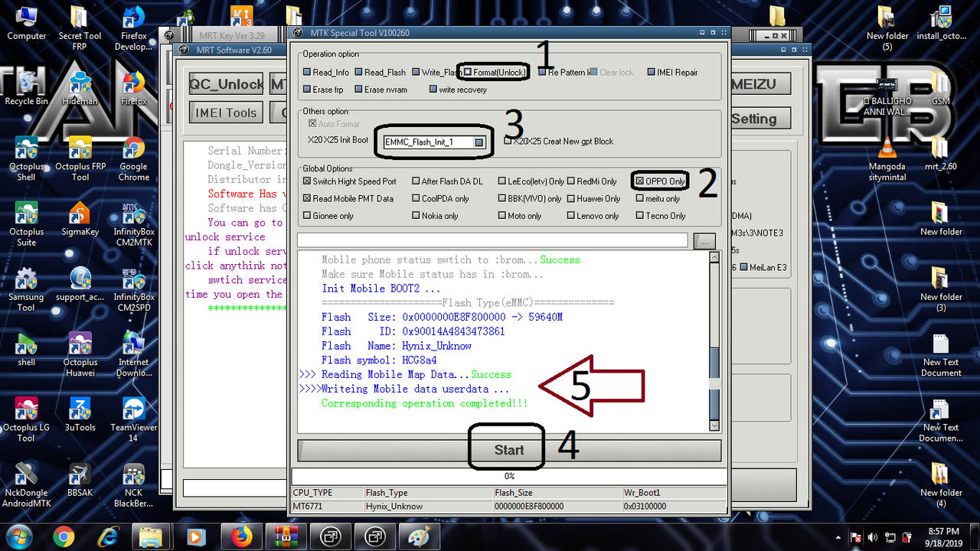Tick the BBK(VIVO) only checkbox

pos(502,199)
